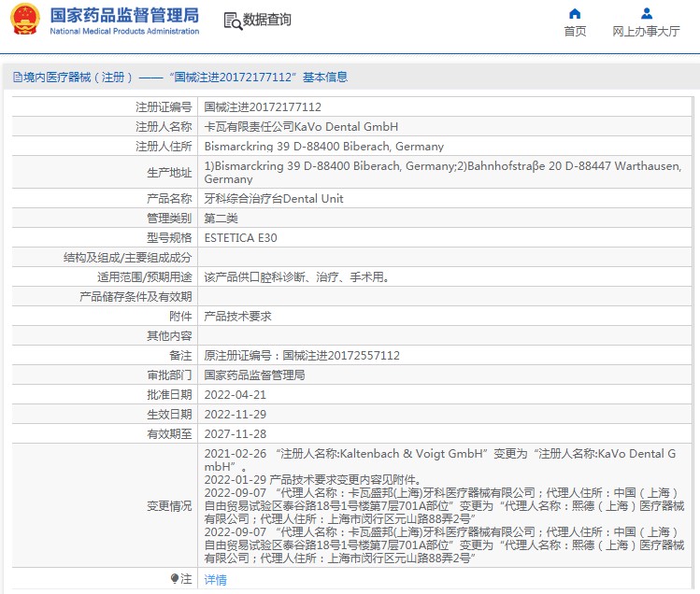This screenshot has height=594, width=700.
Task: Click product name 牙科综合治疗台Dental Unit
Action: click(274, 199)
